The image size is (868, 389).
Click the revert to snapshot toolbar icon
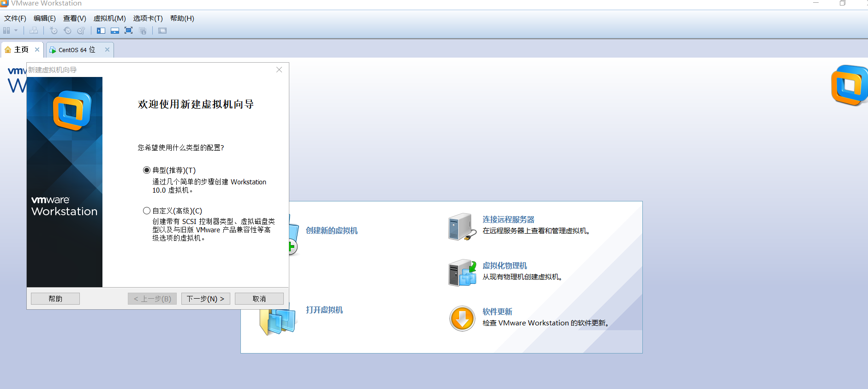(x=67, y=30)
